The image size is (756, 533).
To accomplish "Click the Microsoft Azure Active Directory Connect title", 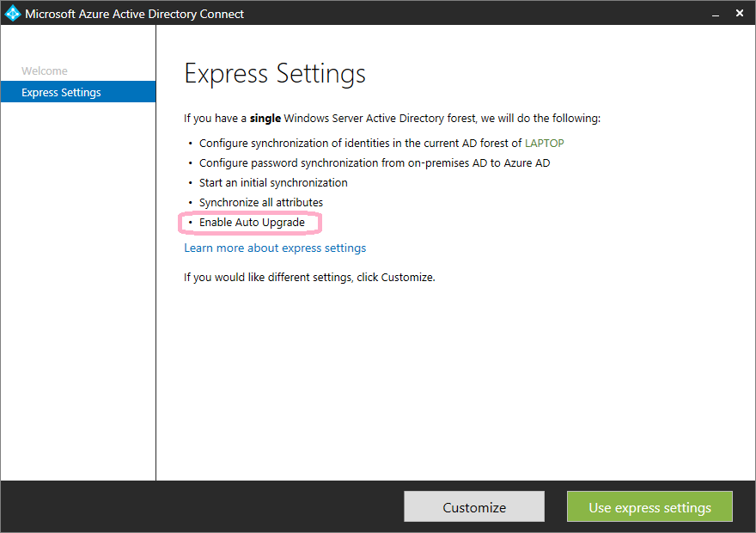I will click(x=133, y=13).
